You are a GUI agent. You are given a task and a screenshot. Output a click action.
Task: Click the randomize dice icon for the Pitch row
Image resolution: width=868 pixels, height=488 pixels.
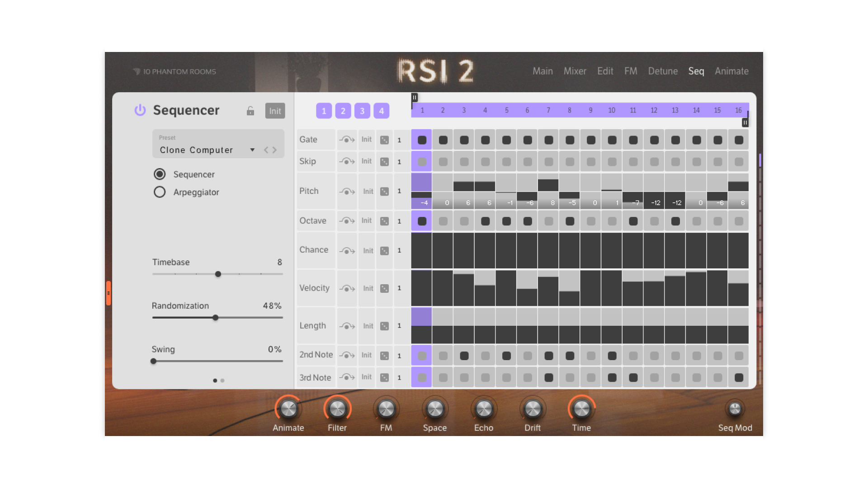tap(385, 191)
